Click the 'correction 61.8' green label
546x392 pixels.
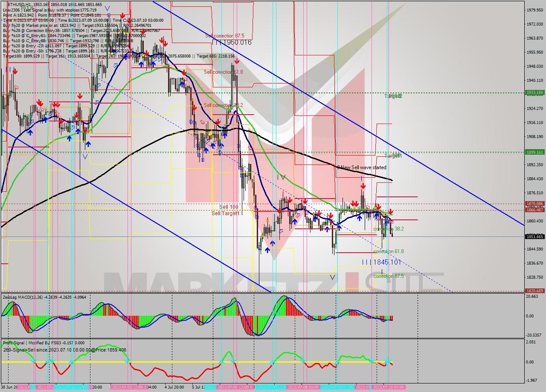tap(388, 252)
